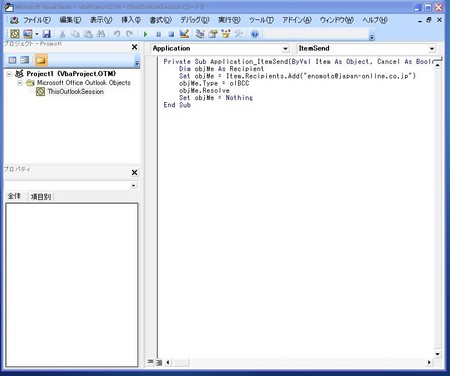Open the 表示(V) menu

(x=101, y=20)
